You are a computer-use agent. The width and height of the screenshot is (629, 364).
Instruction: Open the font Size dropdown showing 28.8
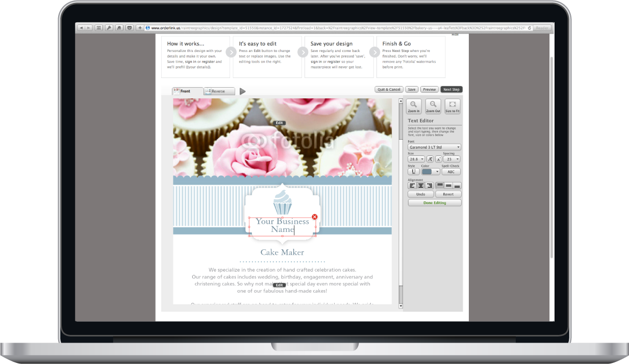tap(416, 160)
